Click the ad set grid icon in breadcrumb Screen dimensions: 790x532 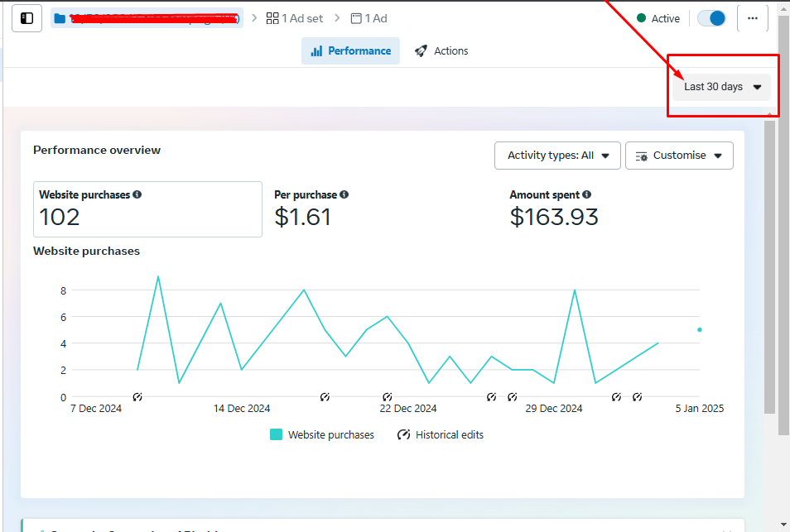[x=272, y=18]
